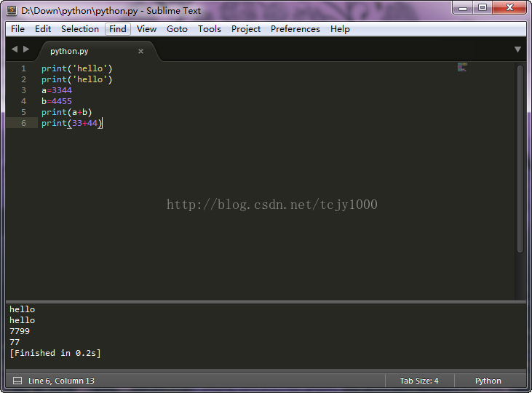532x393 pixels.
Task: Click the editor vertical scrollbar
Action: point(520,159)
